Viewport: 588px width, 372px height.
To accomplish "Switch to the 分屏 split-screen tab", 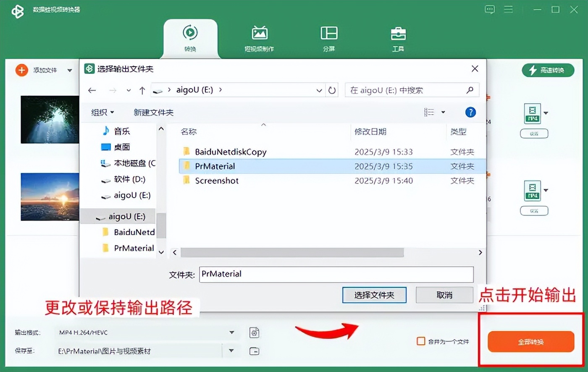I will click(328, 38).
